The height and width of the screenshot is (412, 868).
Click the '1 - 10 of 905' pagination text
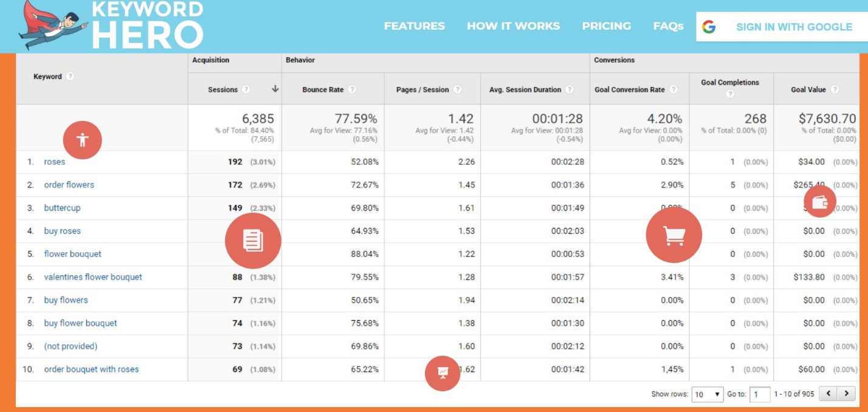[794, 394]
